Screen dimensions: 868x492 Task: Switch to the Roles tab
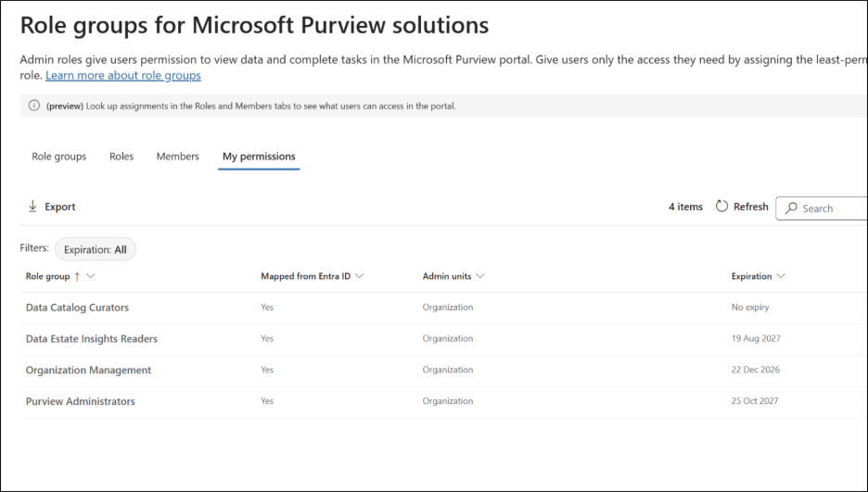click(x=121, y=157)
